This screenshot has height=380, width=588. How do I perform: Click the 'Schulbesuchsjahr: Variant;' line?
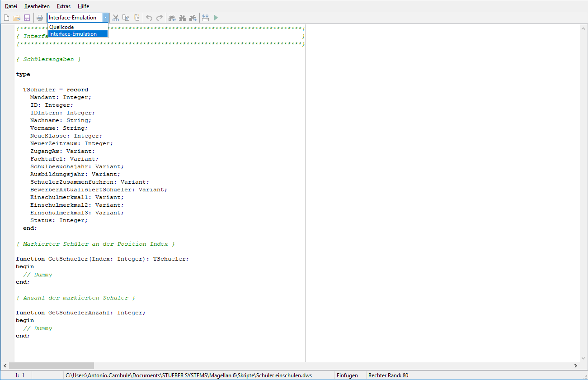(77, 166)
